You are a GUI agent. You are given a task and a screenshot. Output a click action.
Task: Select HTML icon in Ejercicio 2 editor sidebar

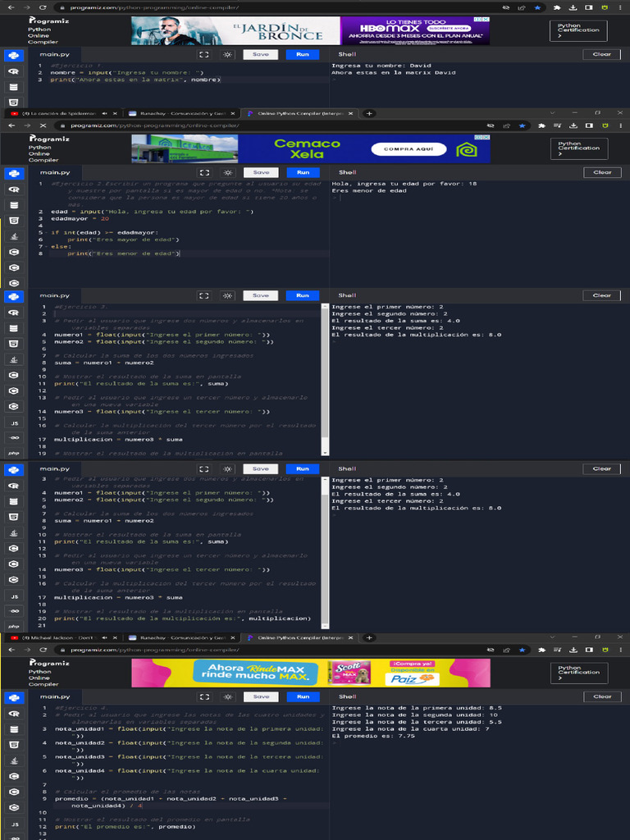[14, 221]
